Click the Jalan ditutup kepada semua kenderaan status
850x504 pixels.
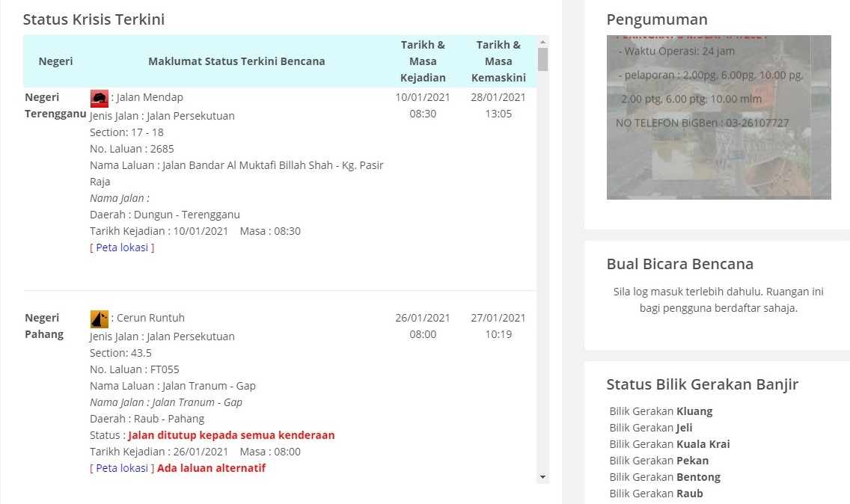231,435
